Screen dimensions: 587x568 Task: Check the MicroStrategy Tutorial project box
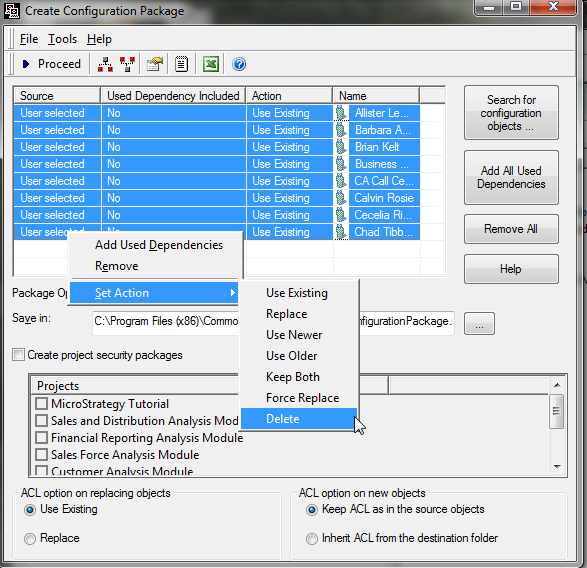(x=41, y=404)
